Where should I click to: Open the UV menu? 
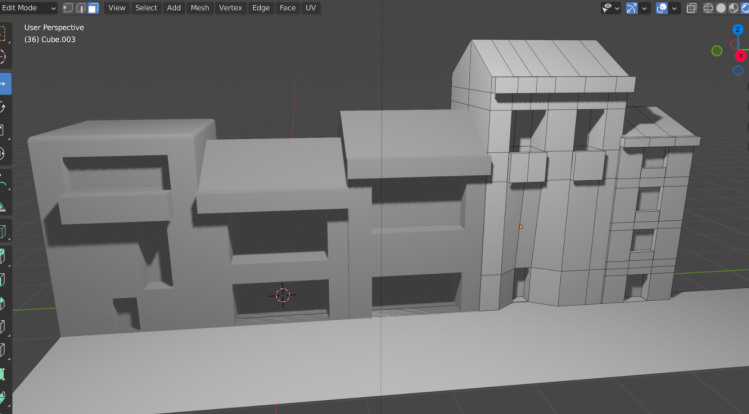click(x=311, y=7)
